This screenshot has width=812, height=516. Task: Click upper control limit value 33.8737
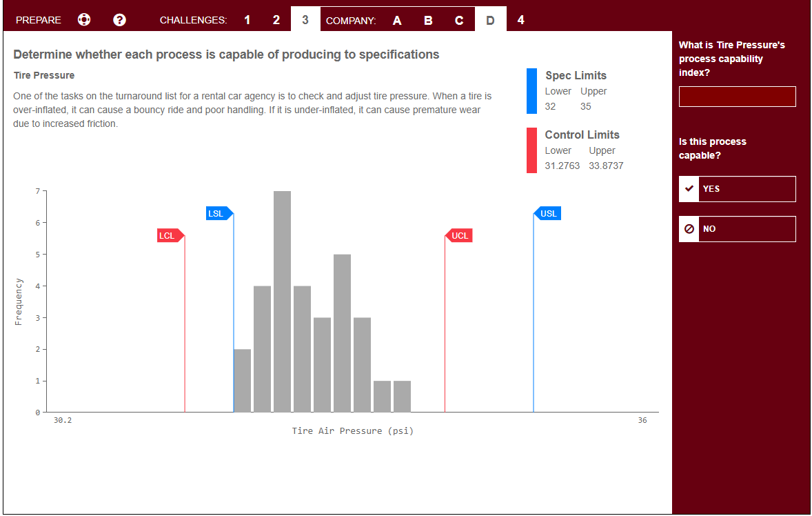click(x=606, y=166)
